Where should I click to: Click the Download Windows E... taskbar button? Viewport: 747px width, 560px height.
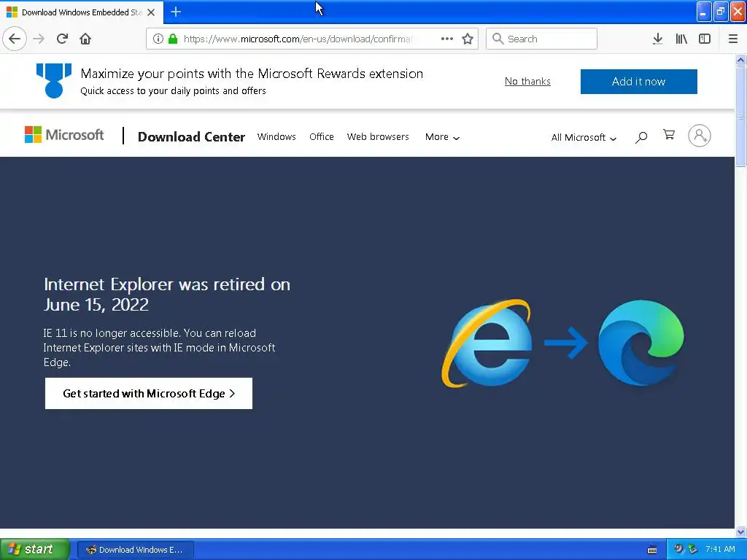click(135, 550)
